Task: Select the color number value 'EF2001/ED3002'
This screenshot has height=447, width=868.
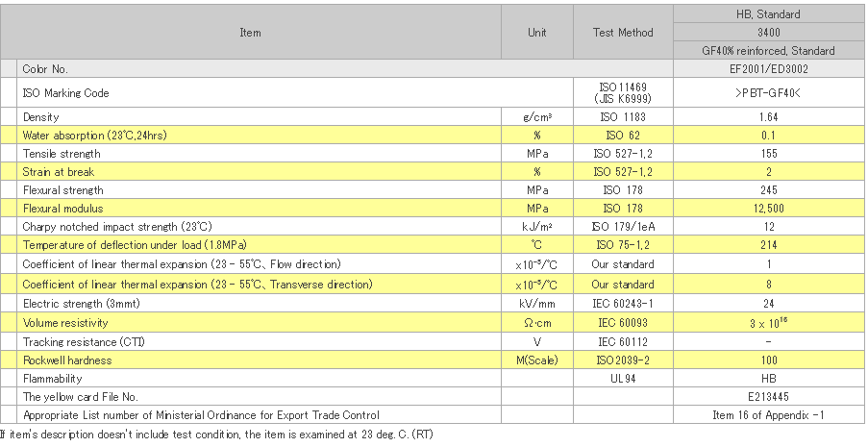Action: click(x=768, y=69)
